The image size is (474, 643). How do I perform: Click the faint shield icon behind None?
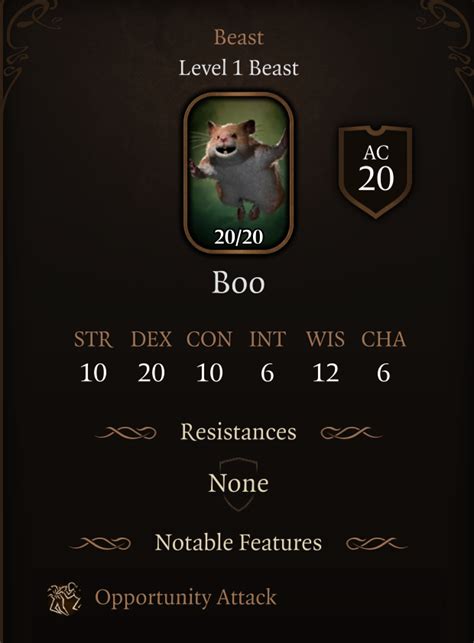[x=238, y=485]
